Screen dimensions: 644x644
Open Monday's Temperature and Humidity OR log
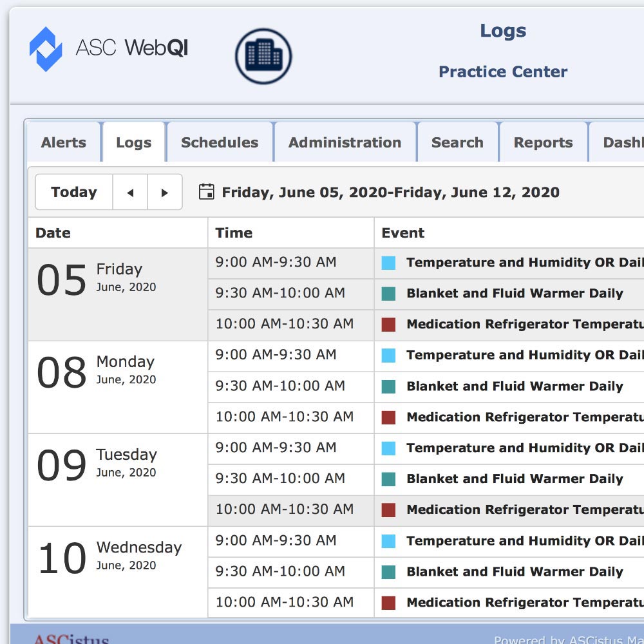coord(524,355)
